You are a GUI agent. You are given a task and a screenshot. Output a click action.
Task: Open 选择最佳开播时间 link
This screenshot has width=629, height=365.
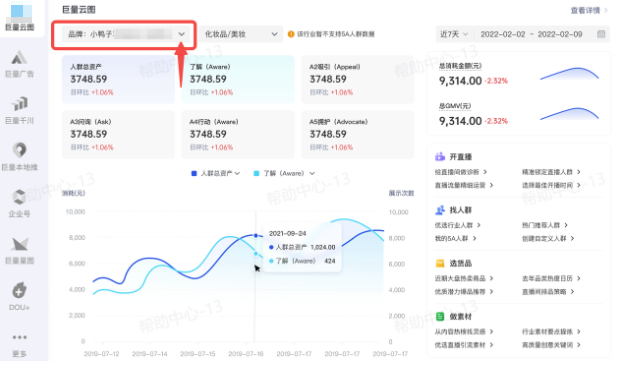click(x=551, y=185)
